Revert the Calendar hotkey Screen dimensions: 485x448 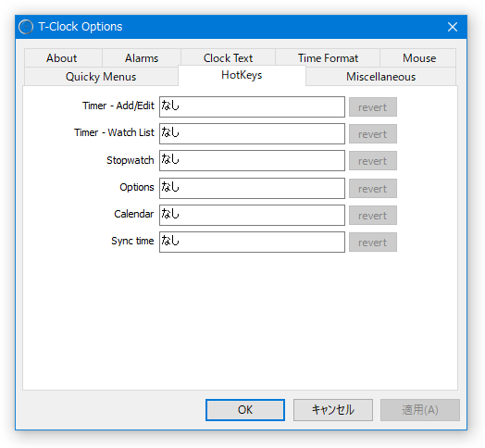tap(373, 216)
